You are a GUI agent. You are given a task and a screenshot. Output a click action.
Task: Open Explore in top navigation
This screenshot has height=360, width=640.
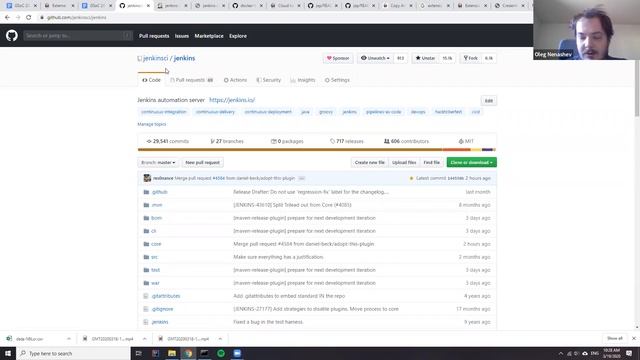coord(238,36)
